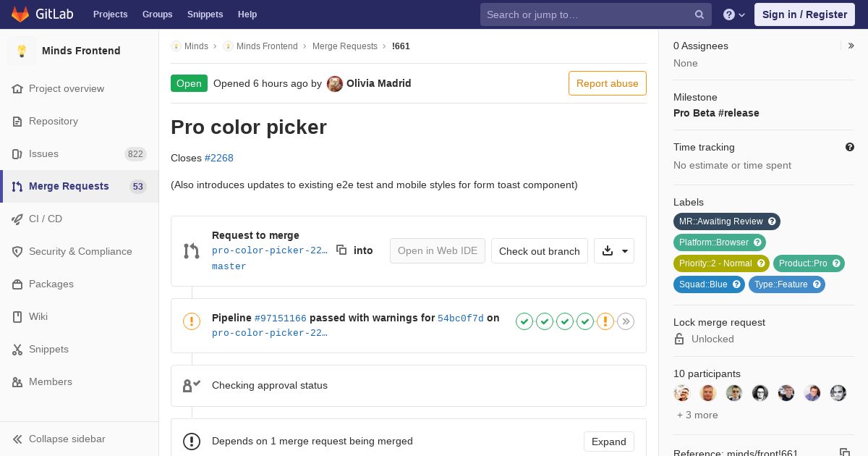Click the MR::Awaiting Review label help icon
This screenshot has height=456, width=868.
pyautogui.click(x=772, y=221)
